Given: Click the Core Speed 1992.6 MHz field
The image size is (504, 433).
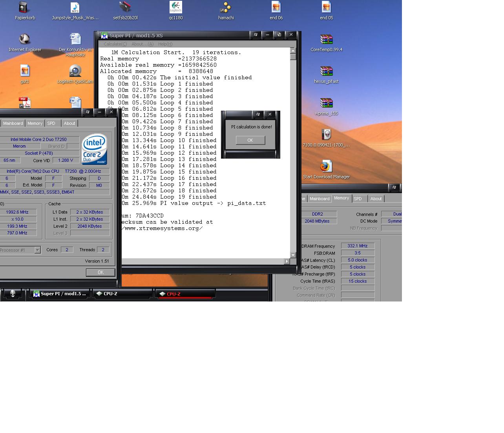Looking at the screenshot, I should point(17,212).
